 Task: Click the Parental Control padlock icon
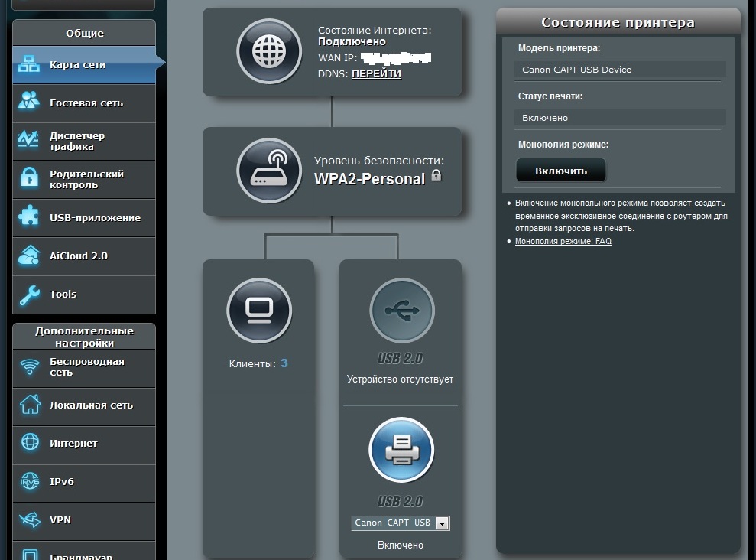[29, 179]
